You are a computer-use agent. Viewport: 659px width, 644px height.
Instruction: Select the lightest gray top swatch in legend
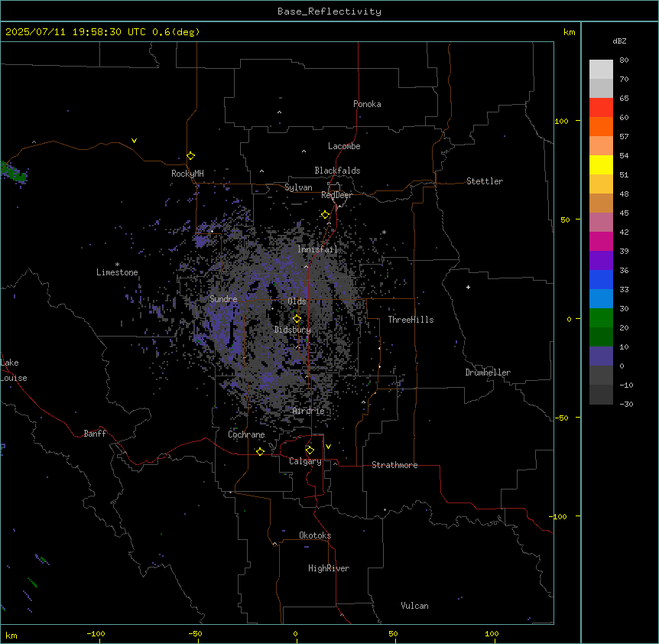coord(601,69)
